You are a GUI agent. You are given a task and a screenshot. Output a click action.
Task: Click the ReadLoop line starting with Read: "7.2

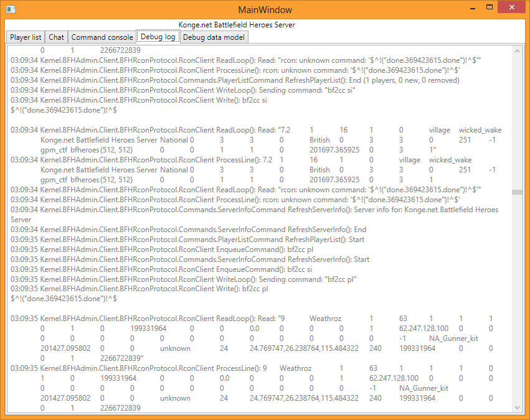pyautogui.click(x=256, y=130)
